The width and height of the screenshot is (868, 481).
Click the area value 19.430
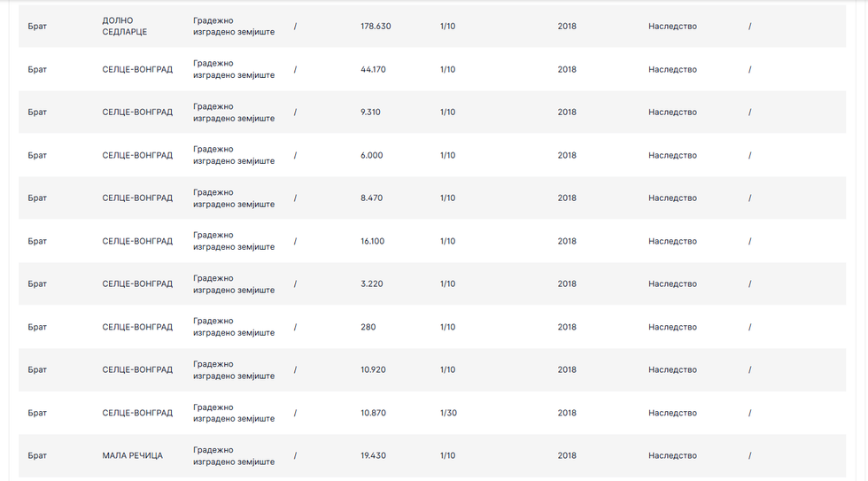pyautogui.click(x=373, y=456)
